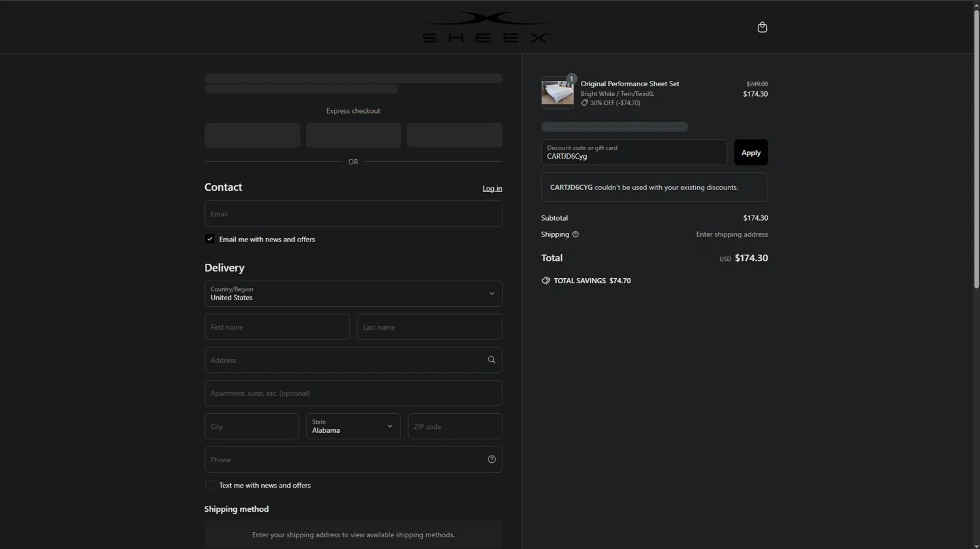
Task: Focus the Apartment, suite, etc. field
Action: (x=353, y=393)
